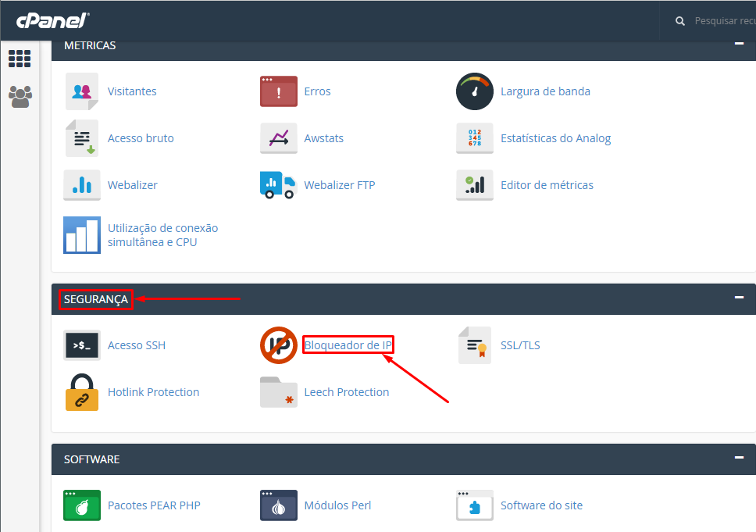The width and height of the screenshot is (756, 532).
Task: Open the Webalizer link
Action: point(133,184)
